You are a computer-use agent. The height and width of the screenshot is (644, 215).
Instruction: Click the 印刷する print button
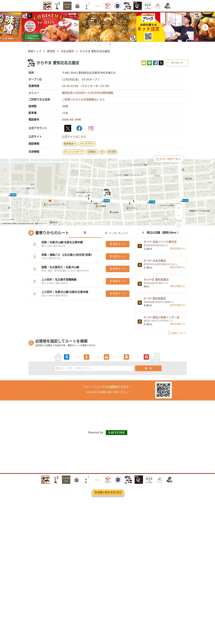point(177,63)
